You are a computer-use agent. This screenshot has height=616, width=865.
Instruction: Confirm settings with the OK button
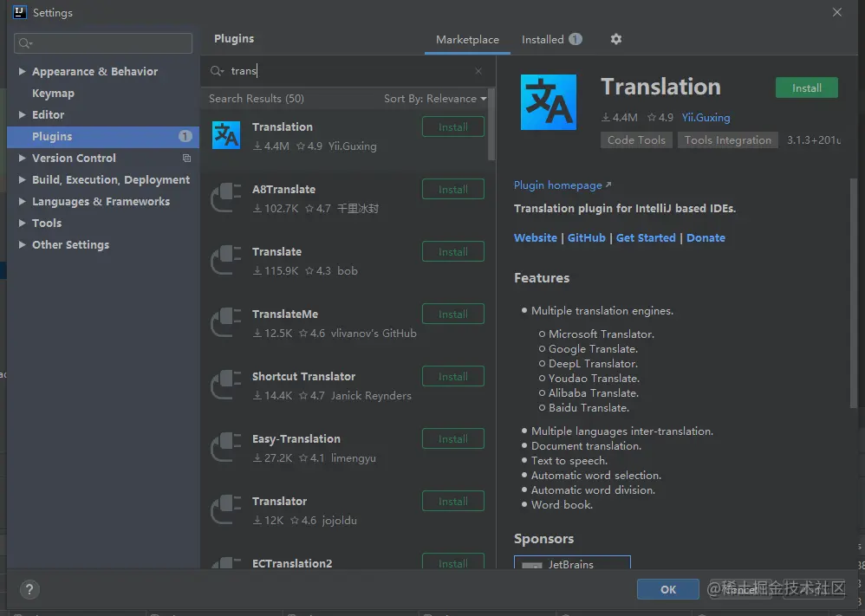(667, 589)
